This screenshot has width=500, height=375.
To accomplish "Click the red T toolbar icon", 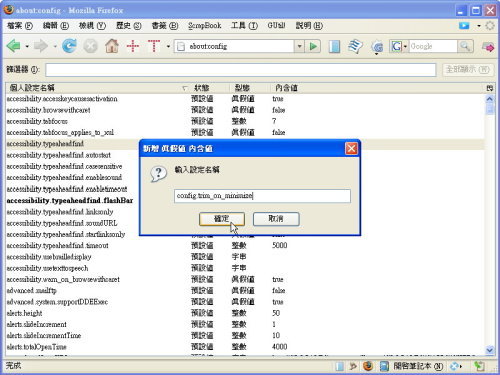I will coord(154,46).
